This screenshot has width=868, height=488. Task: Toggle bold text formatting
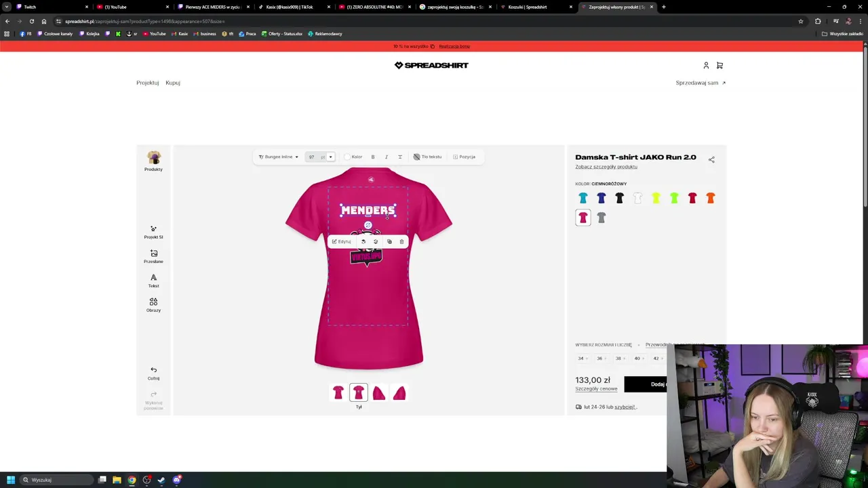pos(372,157)
